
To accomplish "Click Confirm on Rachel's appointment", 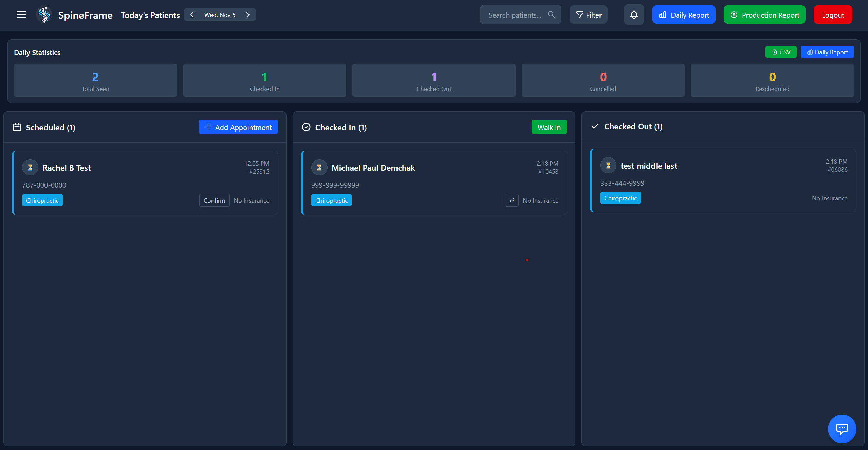I will (x=214, y=200).
